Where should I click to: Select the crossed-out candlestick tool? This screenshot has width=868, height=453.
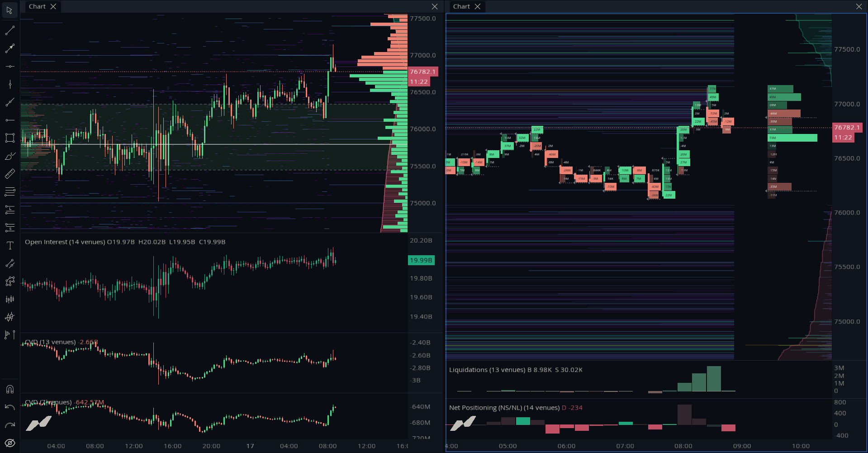[9, 317]
